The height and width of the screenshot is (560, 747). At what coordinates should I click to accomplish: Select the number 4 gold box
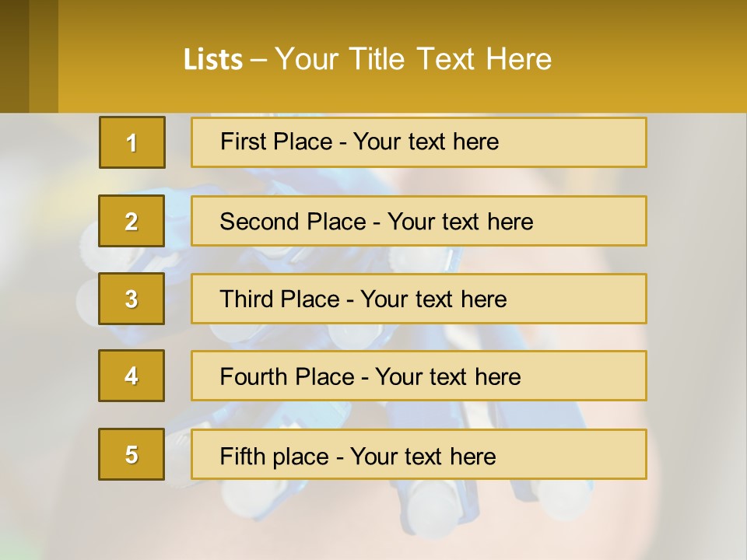click(x=132, y=376)
